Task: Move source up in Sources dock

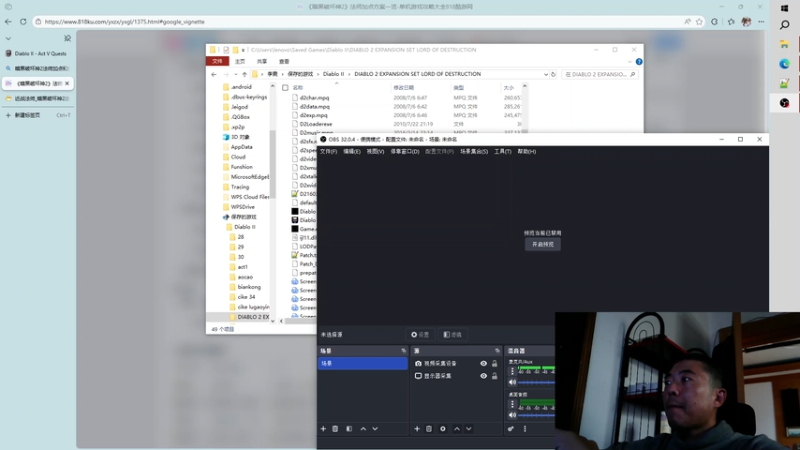Action: coord(457,429)
